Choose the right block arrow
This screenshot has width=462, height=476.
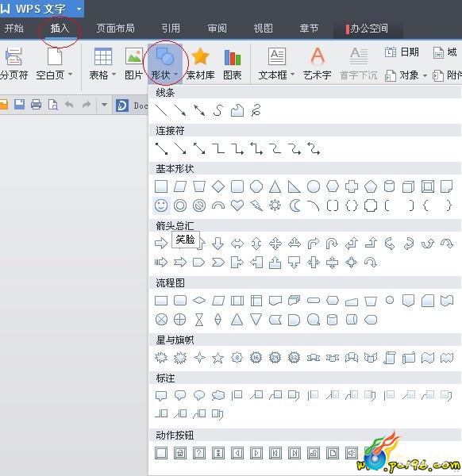161,244
